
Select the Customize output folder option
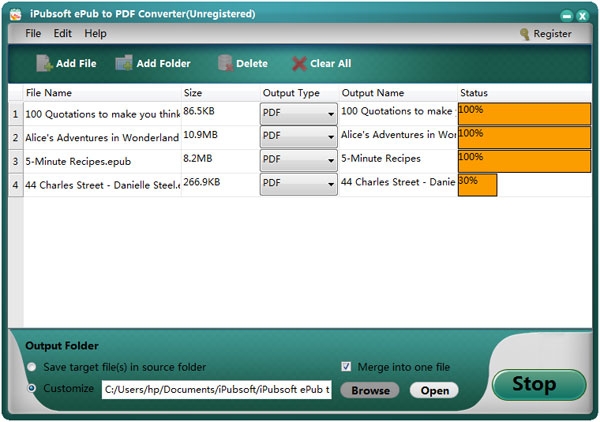point(32,388)
